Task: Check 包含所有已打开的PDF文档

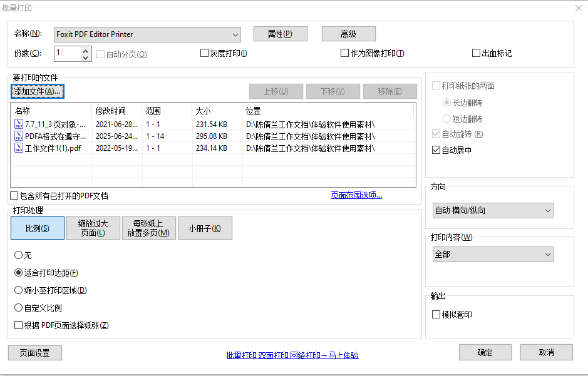Action: tap(13, 196)
